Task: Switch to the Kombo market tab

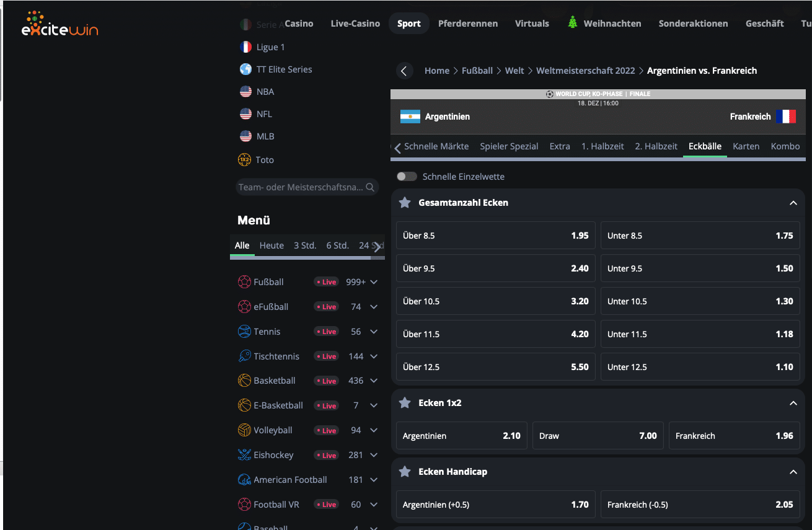Action: (785, 146)
